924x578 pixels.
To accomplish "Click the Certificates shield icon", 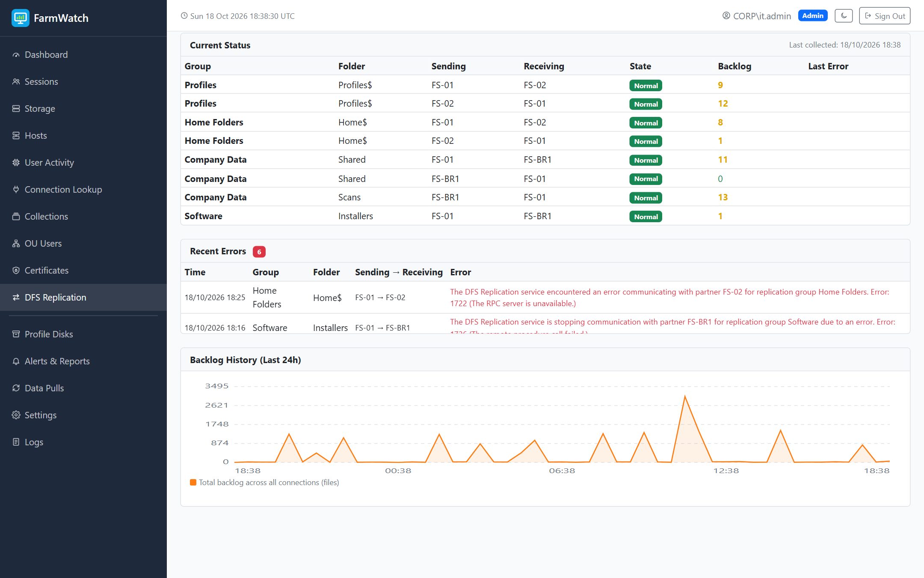I will [16, 271].
